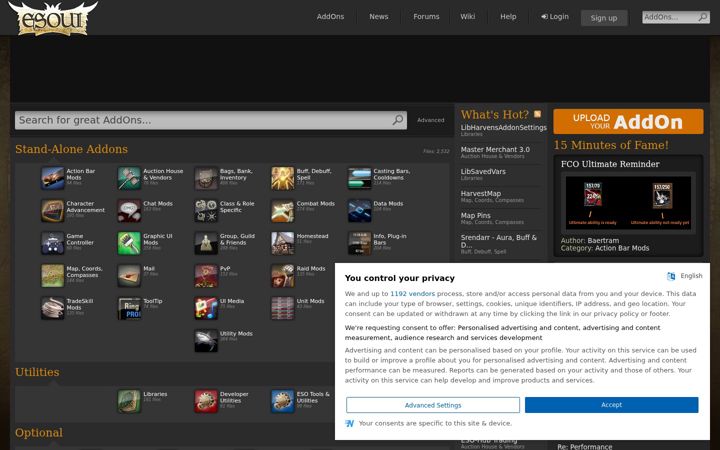Screen dimensions: 720x450
Task: Open the Info, Plug-in Bars icon
Action: 359,243
